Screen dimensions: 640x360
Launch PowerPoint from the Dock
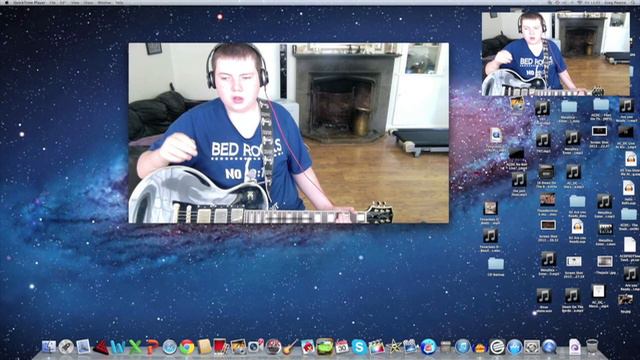(152, 347)
